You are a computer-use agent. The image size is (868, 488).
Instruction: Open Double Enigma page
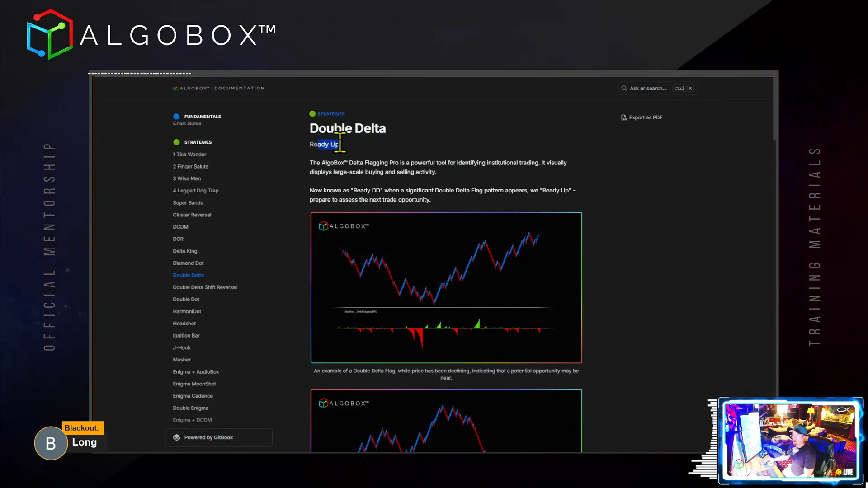coord(190,408)
